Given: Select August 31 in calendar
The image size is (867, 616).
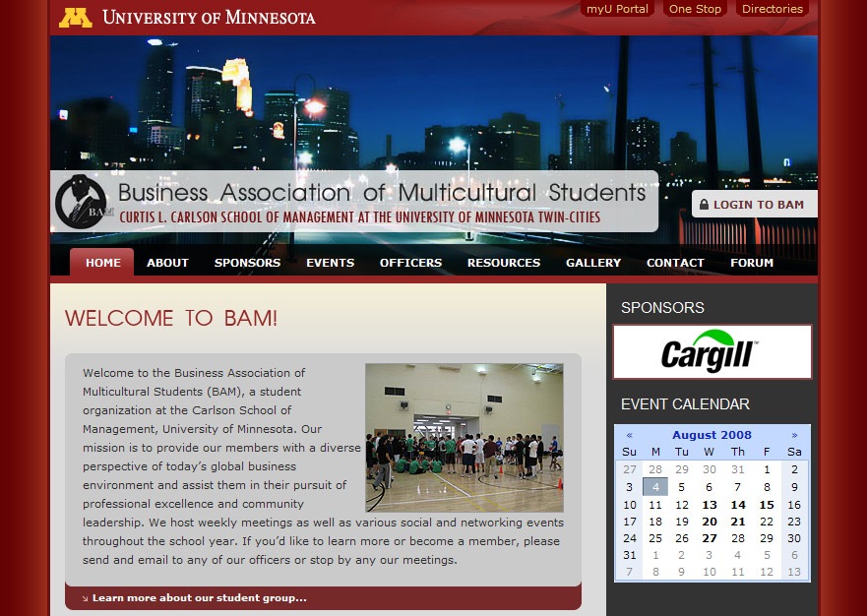Looking at the screenshot, I should (629, 555).
